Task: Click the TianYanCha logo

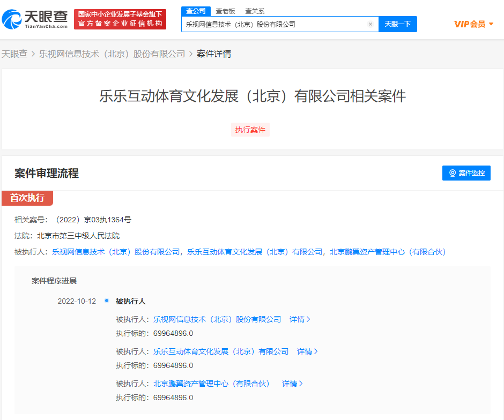Action: tap(35, 19)
